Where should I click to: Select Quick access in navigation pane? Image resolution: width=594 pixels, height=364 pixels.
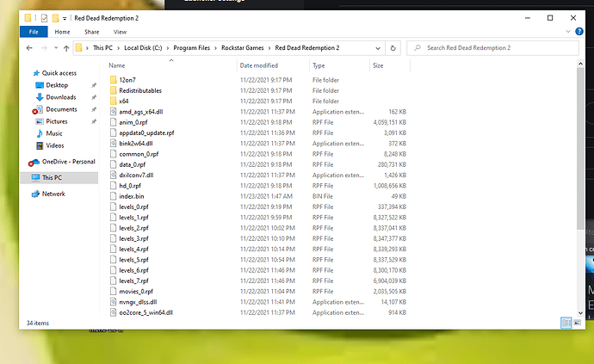(59, 73)
